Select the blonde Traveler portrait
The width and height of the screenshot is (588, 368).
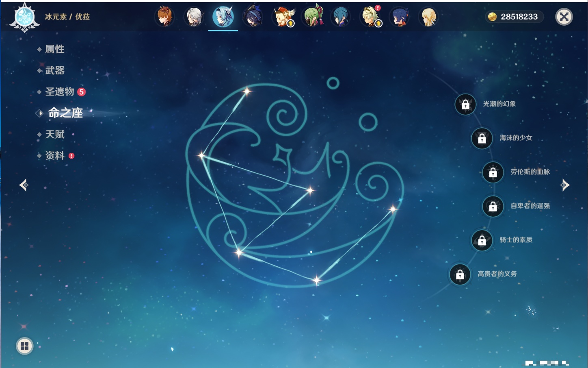coord(428,17)
